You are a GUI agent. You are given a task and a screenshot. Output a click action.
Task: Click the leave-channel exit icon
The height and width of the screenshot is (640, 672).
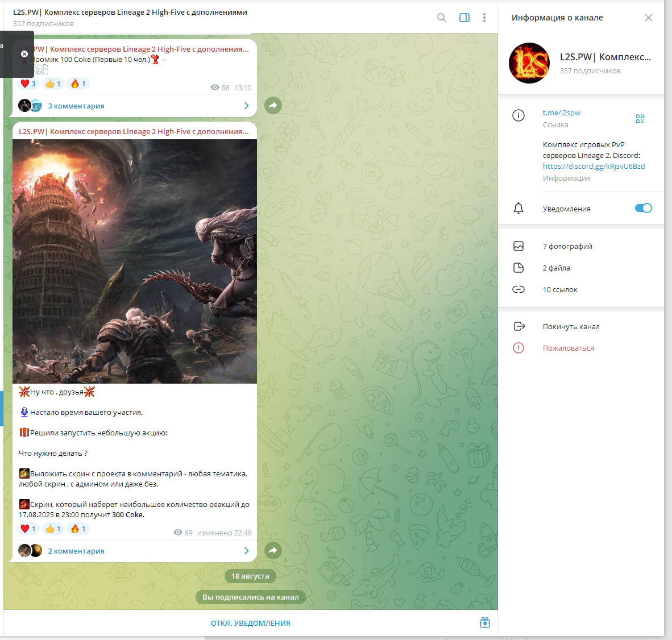tap(519, 326)
